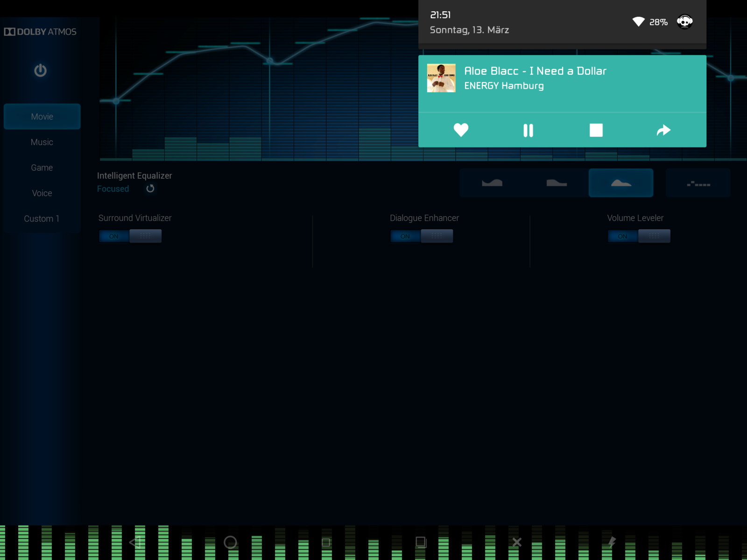
Task: Select the Game profile
Action: pyautogui.click(x=42, y=168)
